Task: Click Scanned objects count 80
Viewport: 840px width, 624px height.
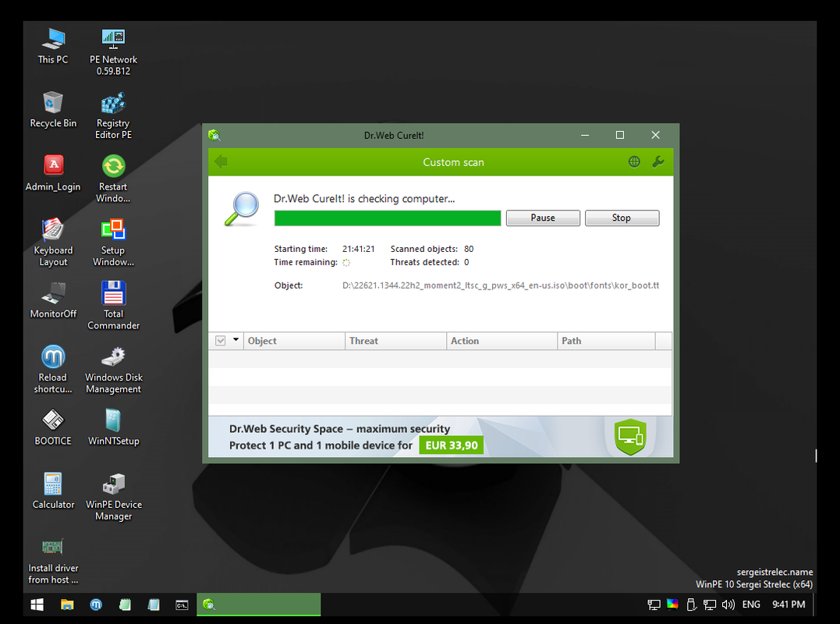Action: tap(469, 249)
